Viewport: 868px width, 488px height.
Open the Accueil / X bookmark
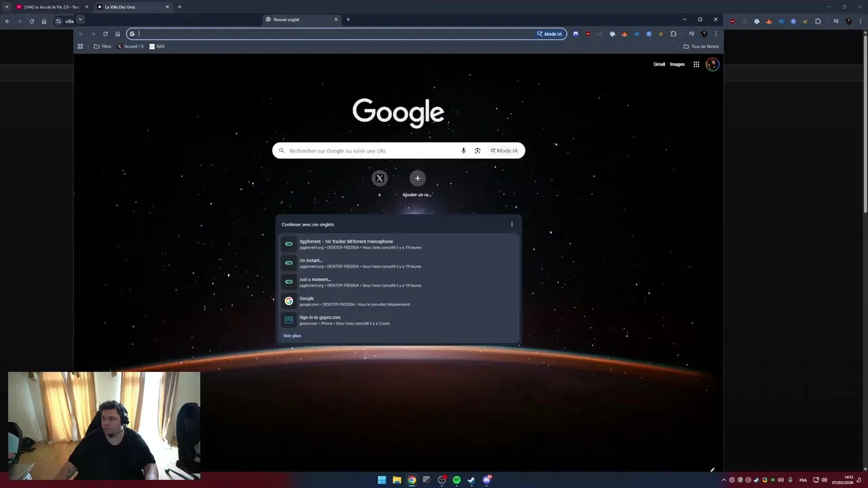pyautogui.click(x=130, y=46)
